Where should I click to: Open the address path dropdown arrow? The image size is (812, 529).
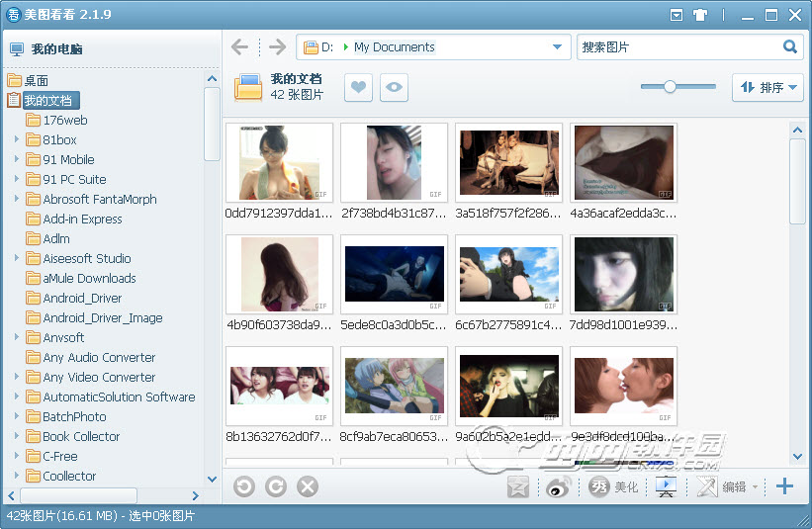point(557,47)
